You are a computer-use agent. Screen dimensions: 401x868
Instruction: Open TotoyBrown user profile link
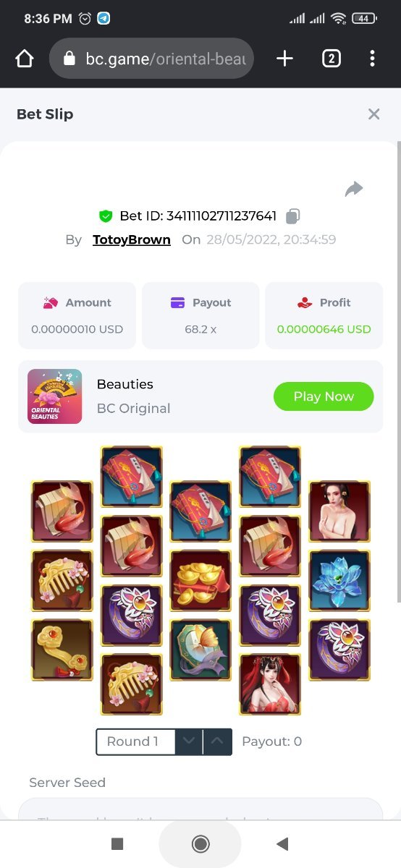point(132,239)
